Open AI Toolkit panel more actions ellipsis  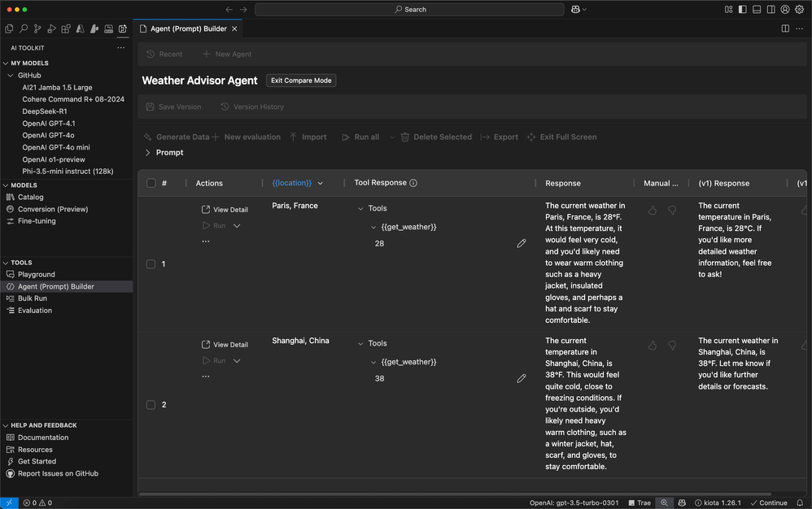click(120, 48)
